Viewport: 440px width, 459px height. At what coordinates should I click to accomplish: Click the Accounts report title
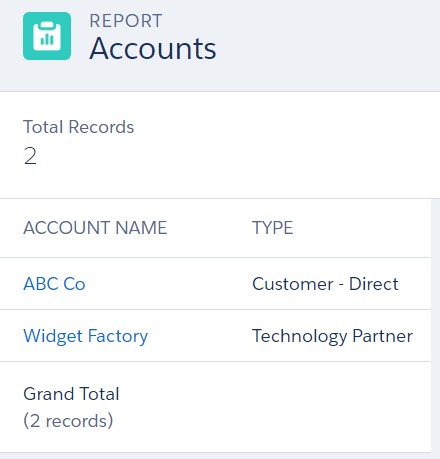tap(153, 49)
